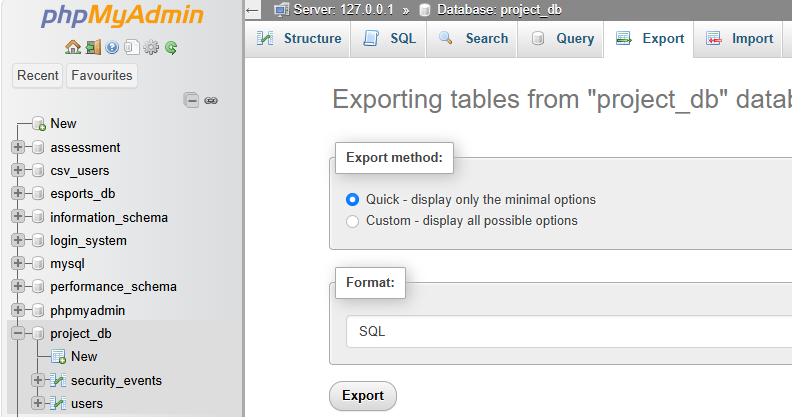The image size is (792, 417).
Task: Open the SQL format dropdown
Action: point(569,332)
